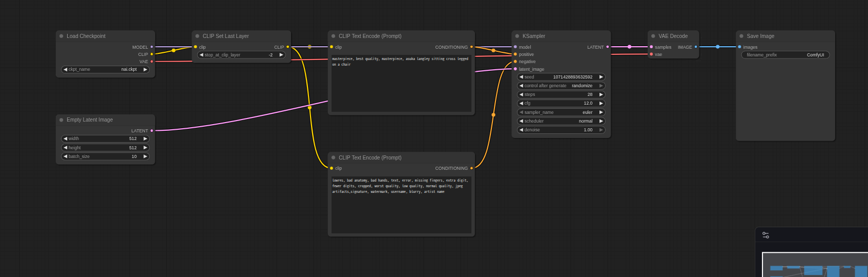The image size is (868, 277).
Task: Open the ckpt_name checkpoint selector
Action: pos(105,69)
